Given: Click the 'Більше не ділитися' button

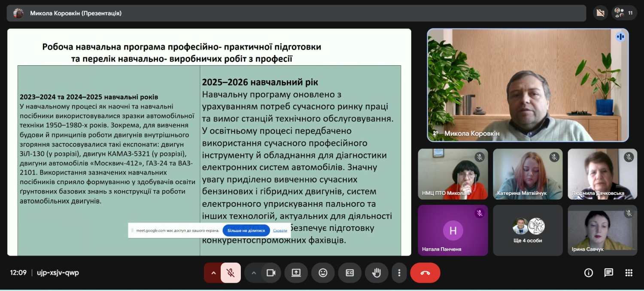Looking at the screenshot, I should [x=246, y=230].
